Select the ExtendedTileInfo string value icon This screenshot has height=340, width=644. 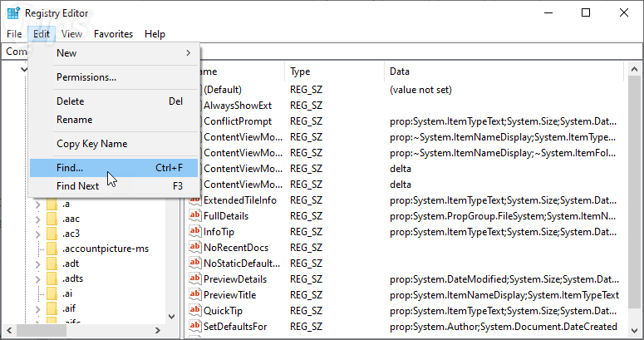(195, 200)
